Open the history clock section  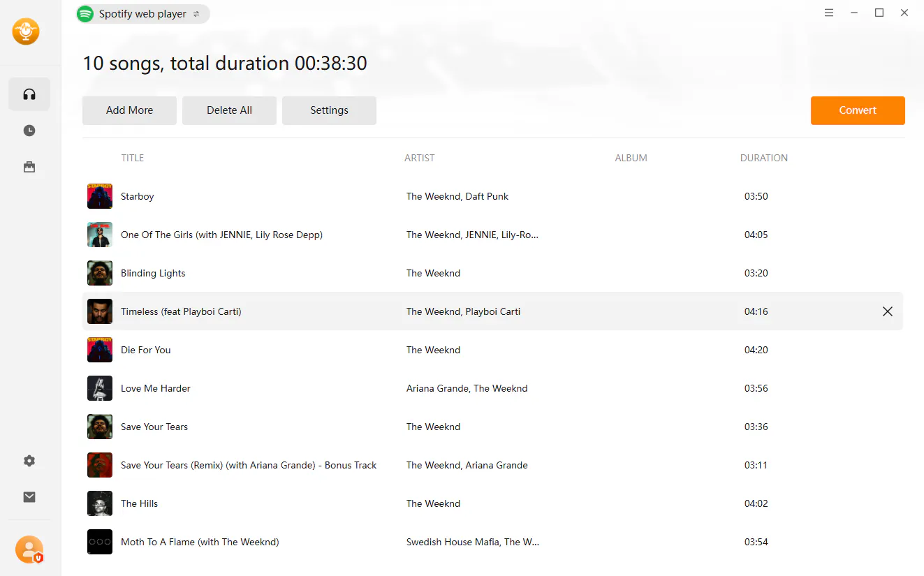point(29,131)
